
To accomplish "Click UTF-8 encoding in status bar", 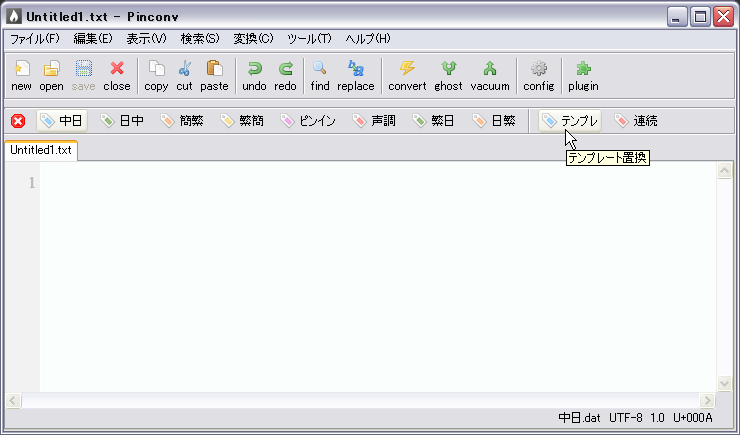I will [x=625, y=418].
